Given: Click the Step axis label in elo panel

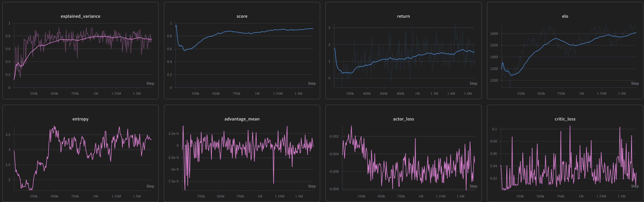Looking at the screenshot, I should tap(635, 83).
